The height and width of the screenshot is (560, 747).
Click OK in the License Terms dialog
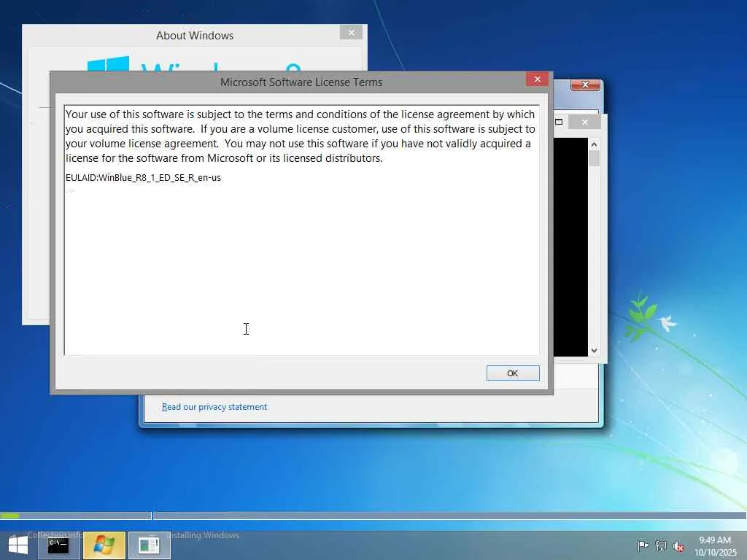[513, 373]
